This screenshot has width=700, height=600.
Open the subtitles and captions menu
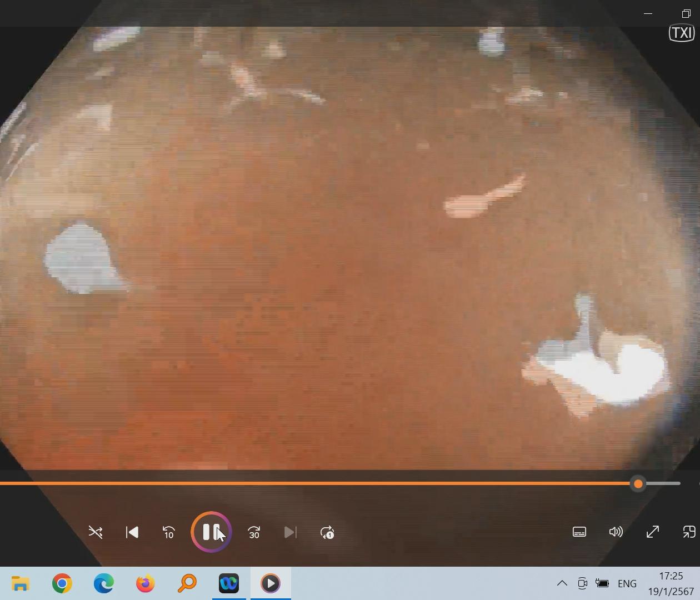tap(579, 532)
